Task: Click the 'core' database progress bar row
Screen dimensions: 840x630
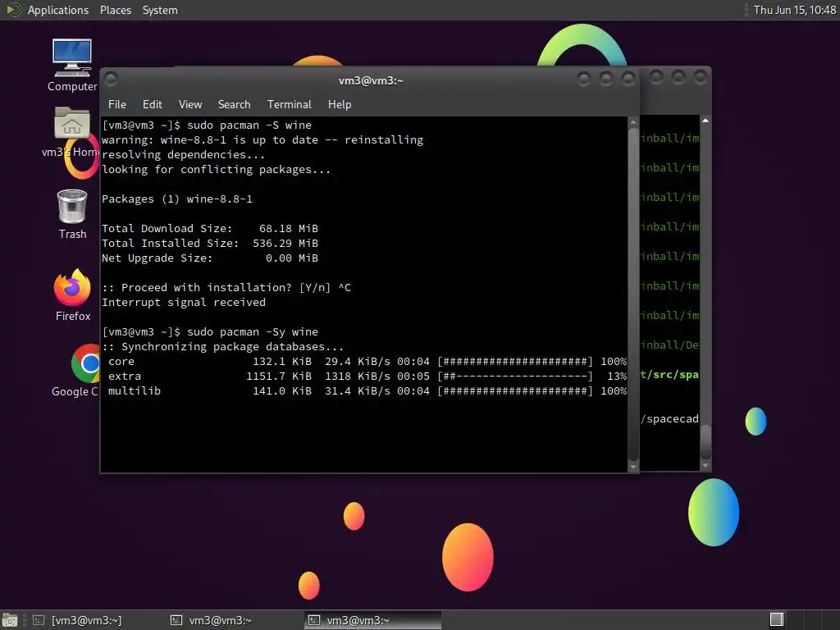Action: pos(367,362)
